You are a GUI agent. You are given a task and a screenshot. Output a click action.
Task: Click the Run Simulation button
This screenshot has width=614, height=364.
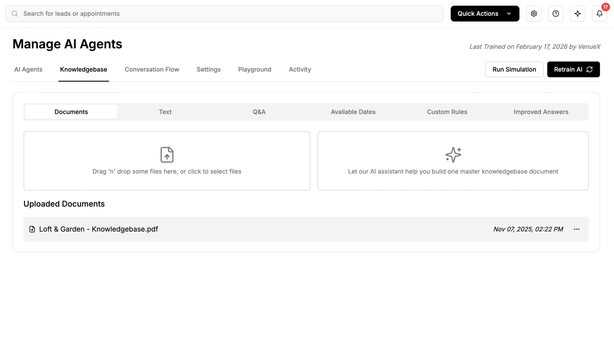pos(514,69)
